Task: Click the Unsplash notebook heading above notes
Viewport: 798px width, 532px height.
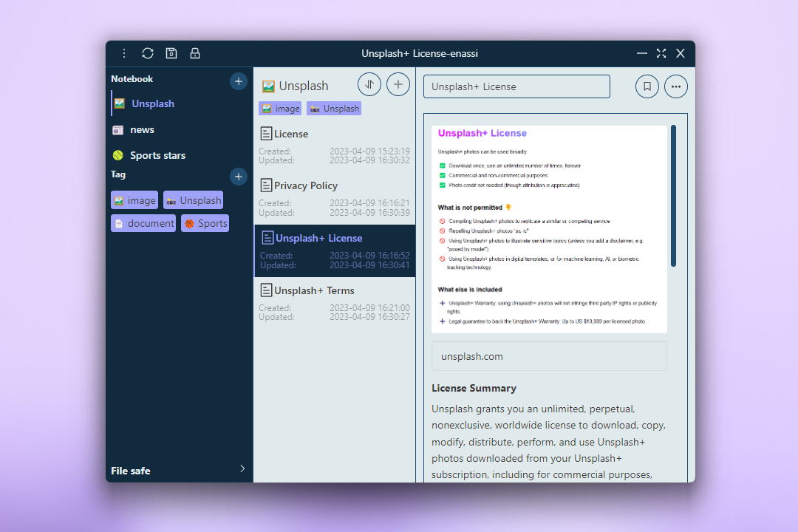Action: coord(296,86)
